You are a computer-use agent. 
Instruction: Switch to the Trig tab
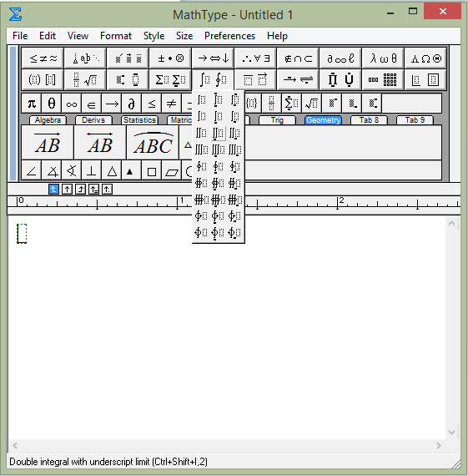pyautogui.click(x=277, y=120)
